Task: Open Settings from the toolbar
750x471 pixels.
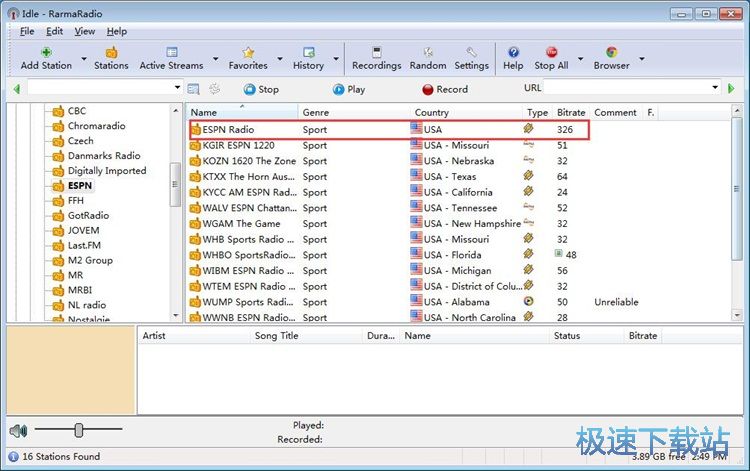Action: coord(471,58)
